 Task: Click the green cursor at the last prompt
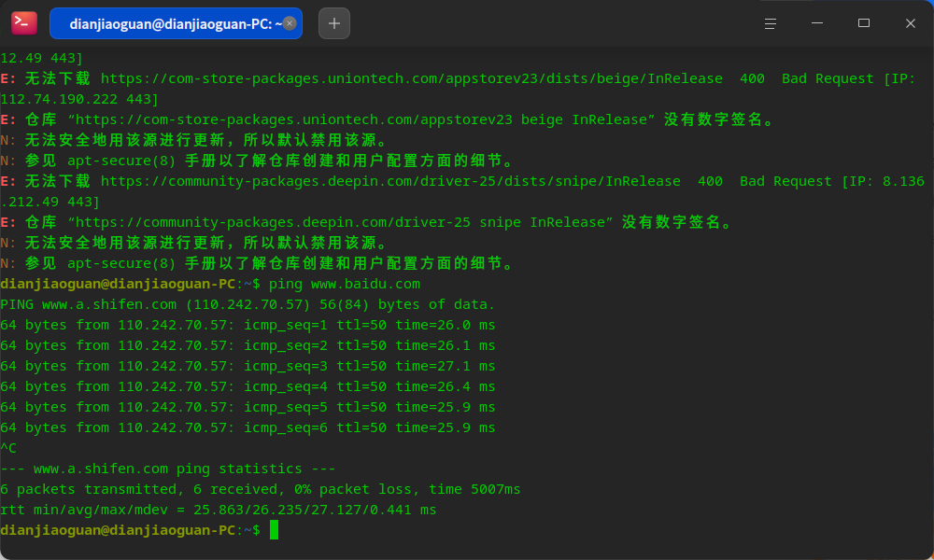[274, 529]
